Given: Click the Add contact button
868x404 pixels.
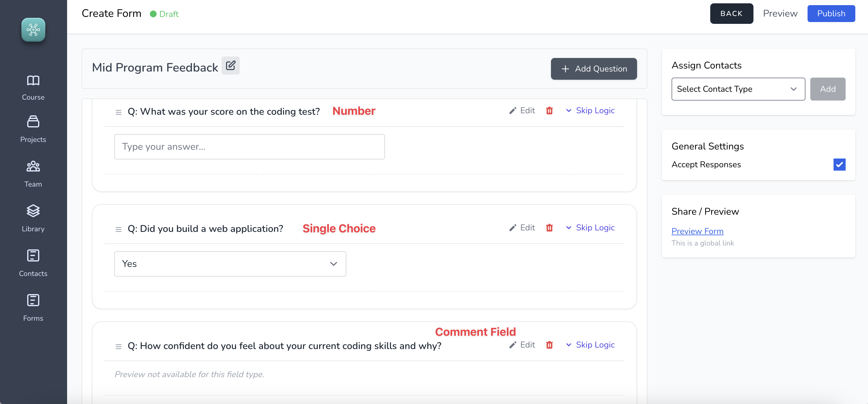Looking at the screenshot, I should point(828,89).
